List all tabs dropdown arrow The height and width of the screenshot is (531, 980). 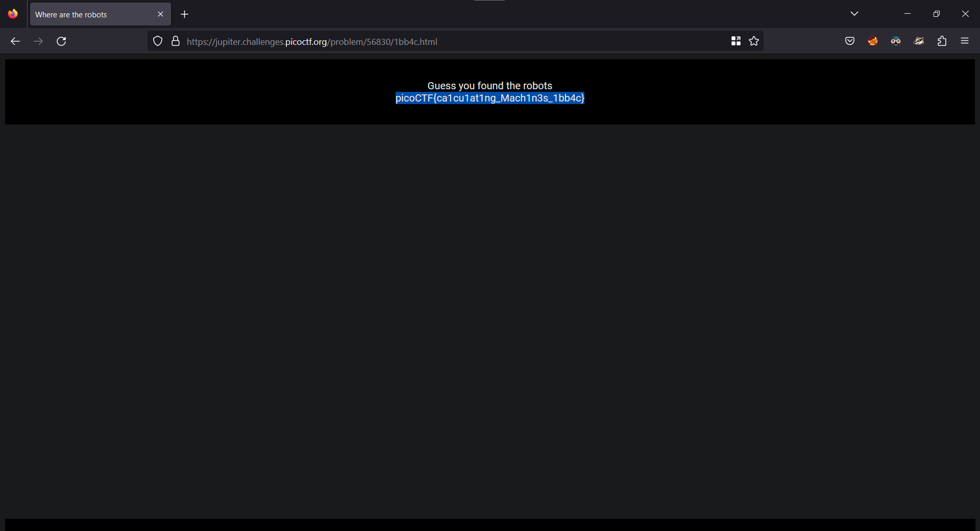click(x=854, y=14)
